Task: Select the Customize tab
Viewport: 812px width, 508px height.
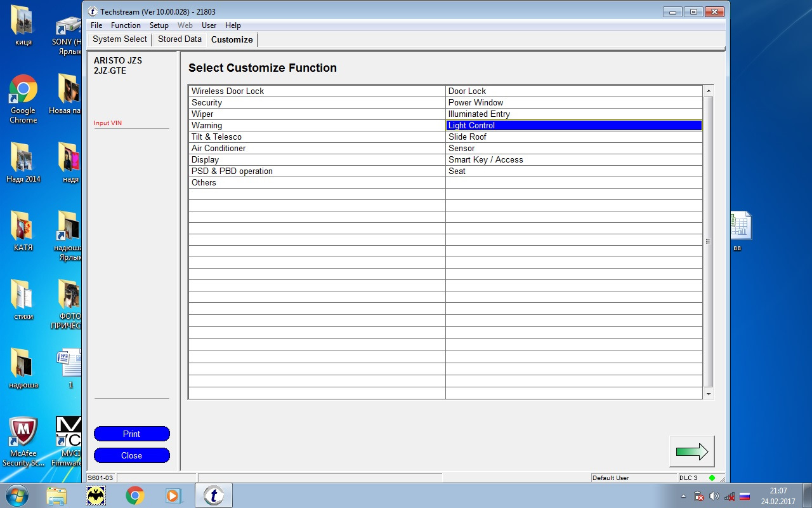Action: [x=232, y=39]
